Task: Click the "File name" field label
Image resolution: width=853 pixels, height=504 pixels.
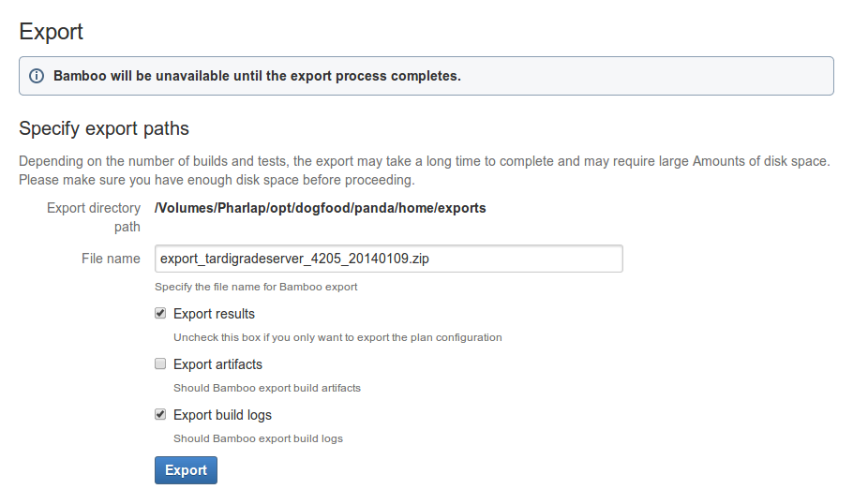Action: pyautogui.click(x=111, y=259)
